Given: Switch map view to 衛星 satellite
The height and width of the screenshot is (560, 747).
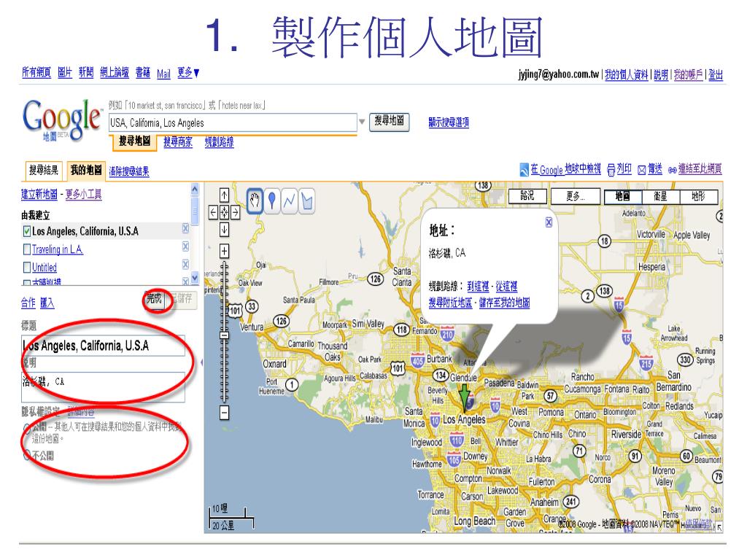Looking at the screenshot, I should [660, 196].
